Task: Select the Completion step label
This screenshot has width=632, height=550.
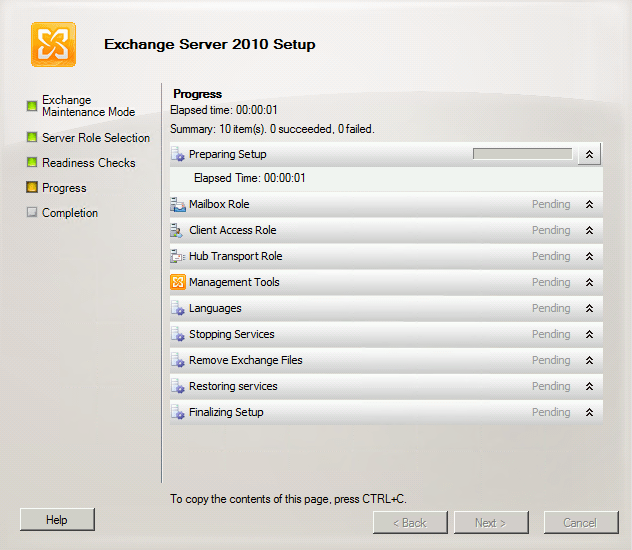Action: point(70,213)
